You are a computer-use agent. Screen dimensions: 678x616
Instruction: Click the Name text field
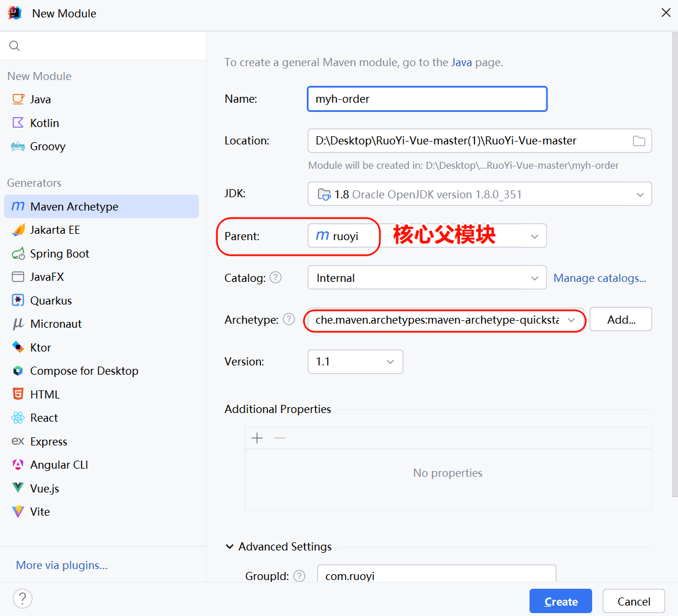[x=427, y=99]
